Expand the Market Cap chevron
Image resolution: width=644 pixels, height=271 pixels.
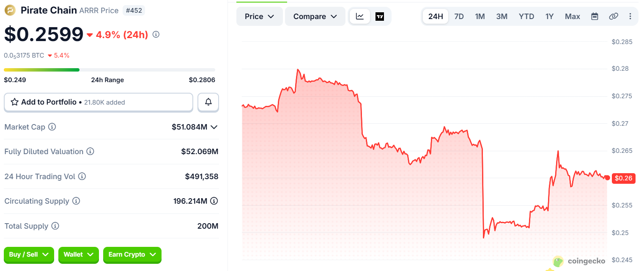point(214,127)
